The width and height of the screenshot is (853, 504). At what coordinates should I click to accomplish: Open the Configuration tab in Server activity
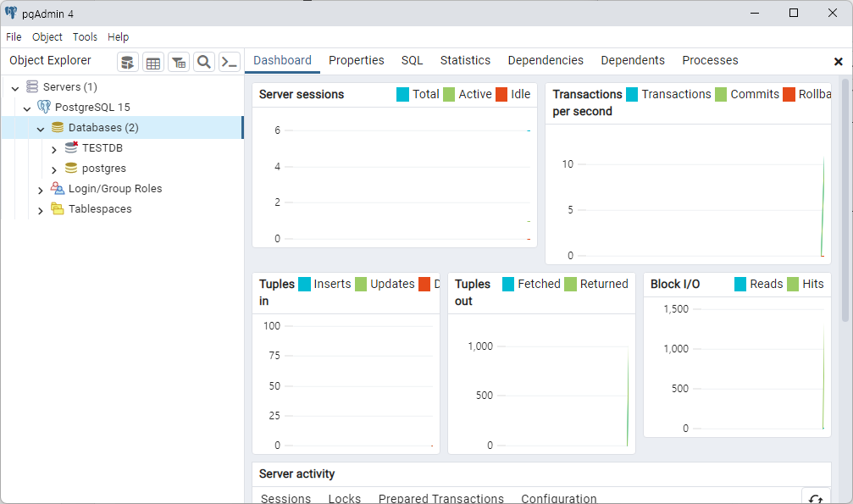(559, 498)
